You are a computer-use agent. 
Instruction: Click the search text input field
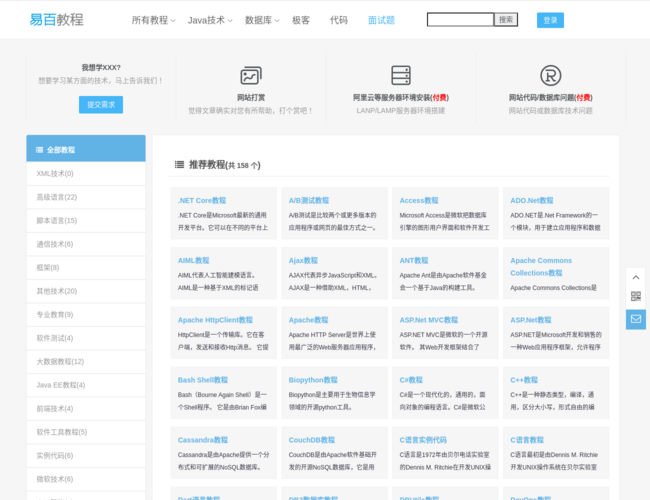(x=460, y=20)
